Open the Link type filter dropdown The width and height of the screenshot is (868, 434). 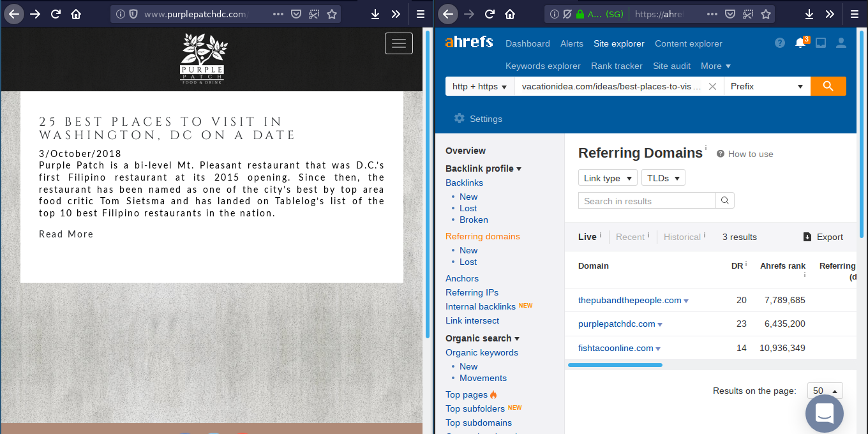(x=608, y=178)
